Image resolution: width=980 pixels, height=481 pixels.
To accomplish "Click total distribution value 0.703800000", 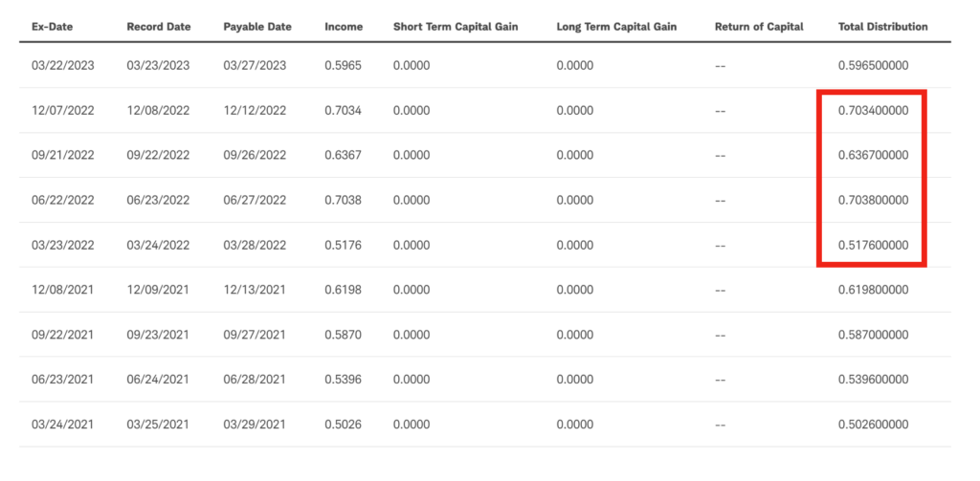I will (873, 201).
